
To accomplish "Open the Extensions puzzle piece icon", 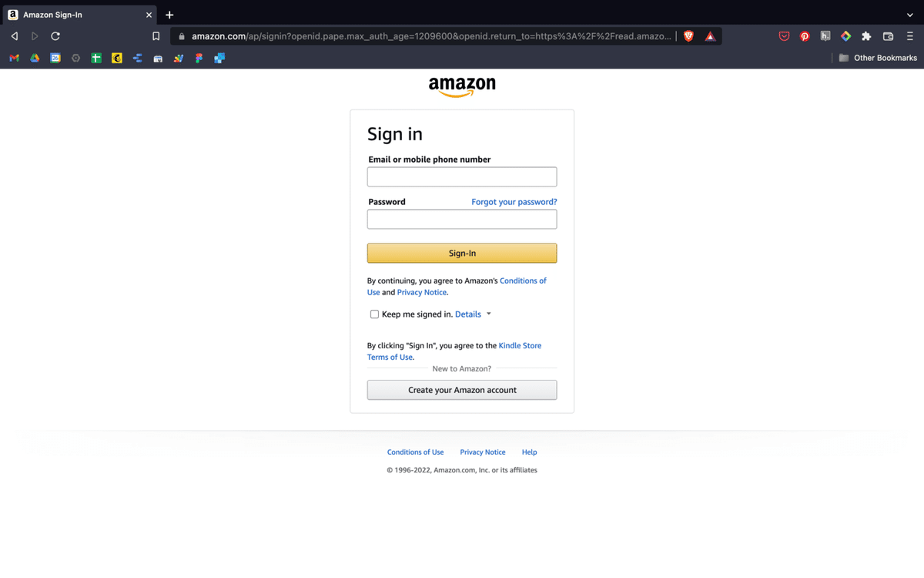I will tap(866, 36).
